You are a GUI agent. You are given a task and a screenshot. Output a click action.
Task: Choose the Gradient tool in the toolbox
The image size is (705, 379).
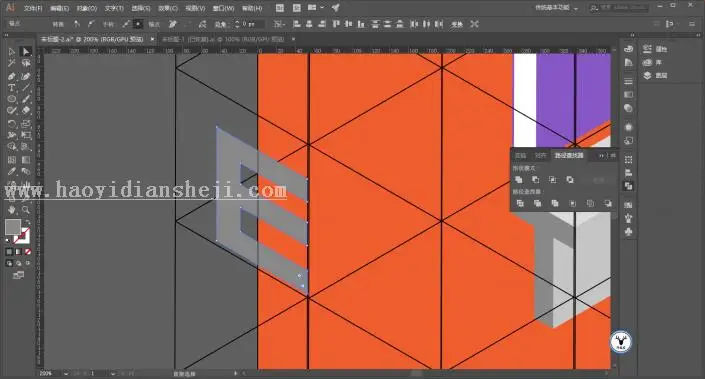click(x=26, y=159)
